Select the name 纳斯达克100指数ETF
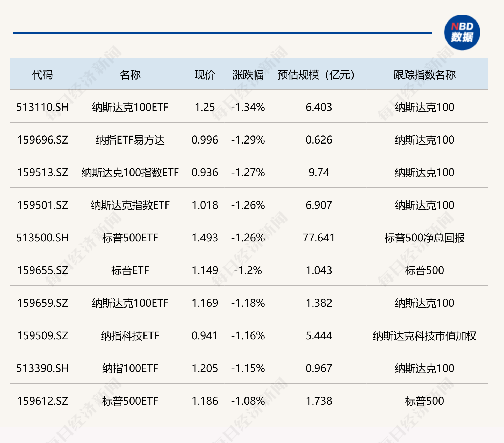The height and width of the screenshot is (443, 504). pyautogui.click(x=130, y=173)
